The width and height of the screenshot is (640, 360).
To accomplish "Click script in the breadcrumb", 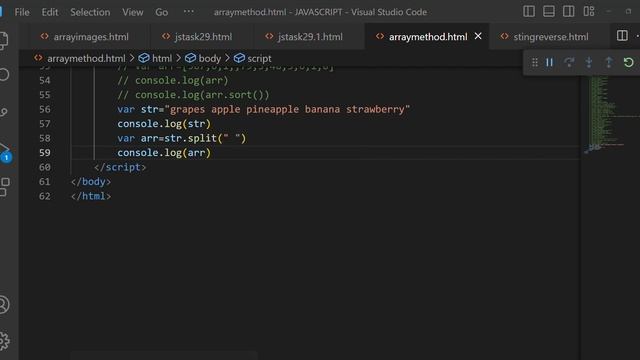I will point(259,58).
